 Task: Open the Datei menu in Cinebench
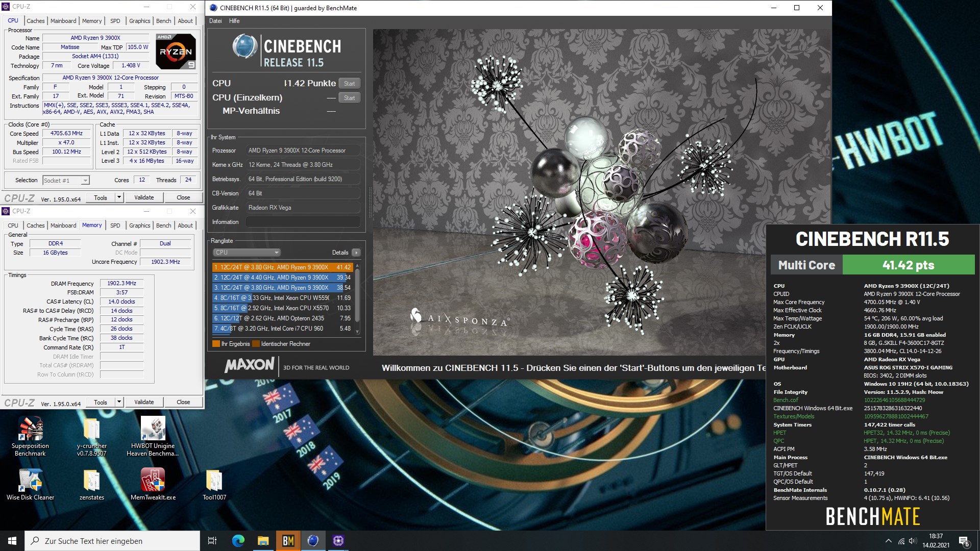pyautogui.click(x=215, y=21)
